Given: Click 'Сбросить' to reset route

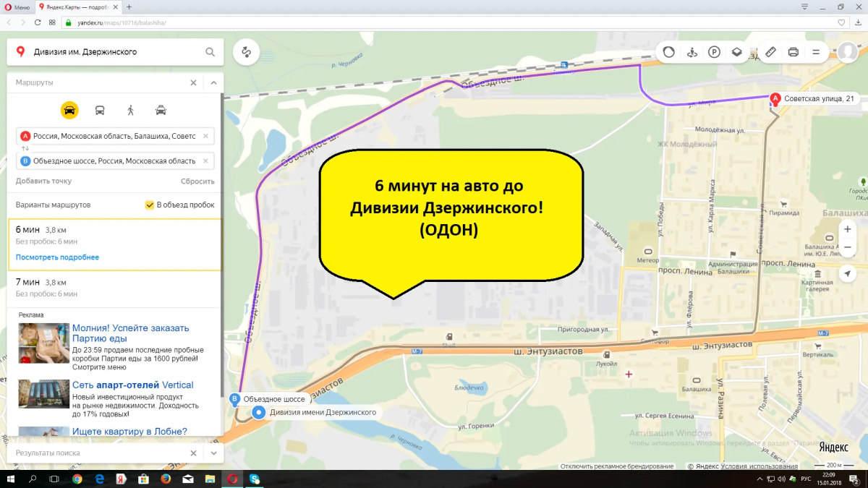Looking at the screenshot, I should [197, 181].
